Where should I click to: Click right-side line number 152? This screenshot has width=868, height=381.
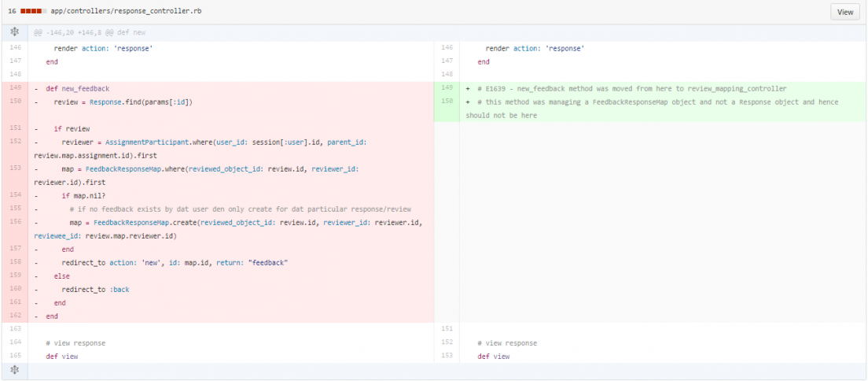click(x=447, y=342)
